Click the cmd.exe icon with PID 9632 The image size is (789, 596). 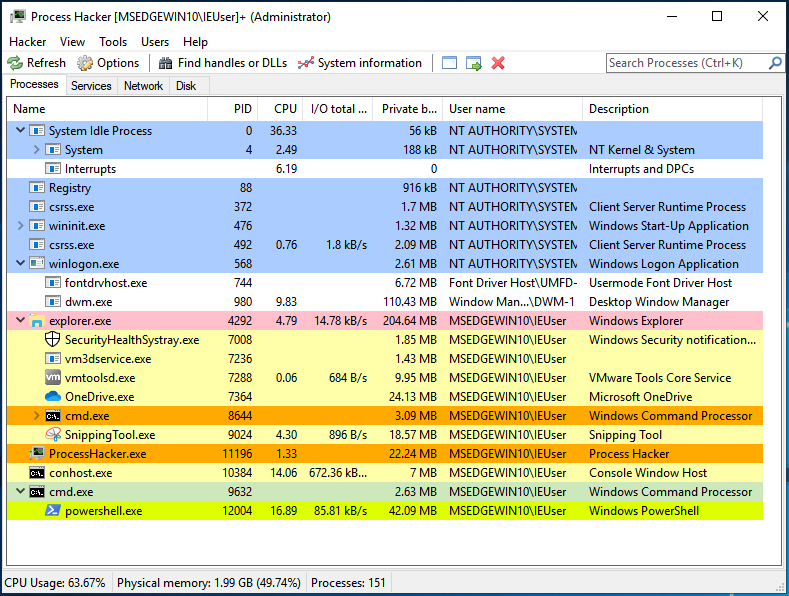[x=37, y=492]
